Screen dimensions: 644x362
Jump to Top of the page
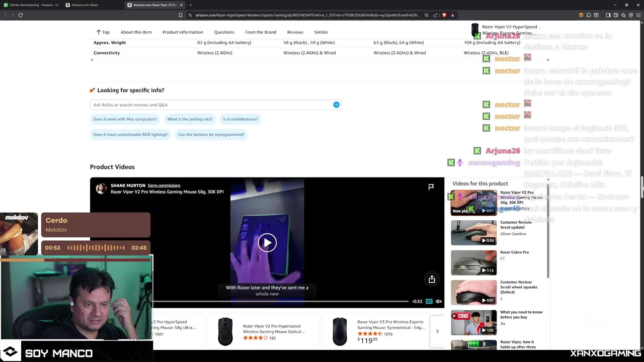[103, 32]
